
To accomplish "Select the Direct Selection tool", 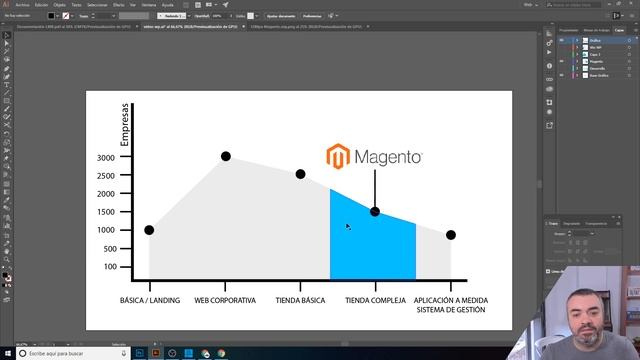I will 7,44.
